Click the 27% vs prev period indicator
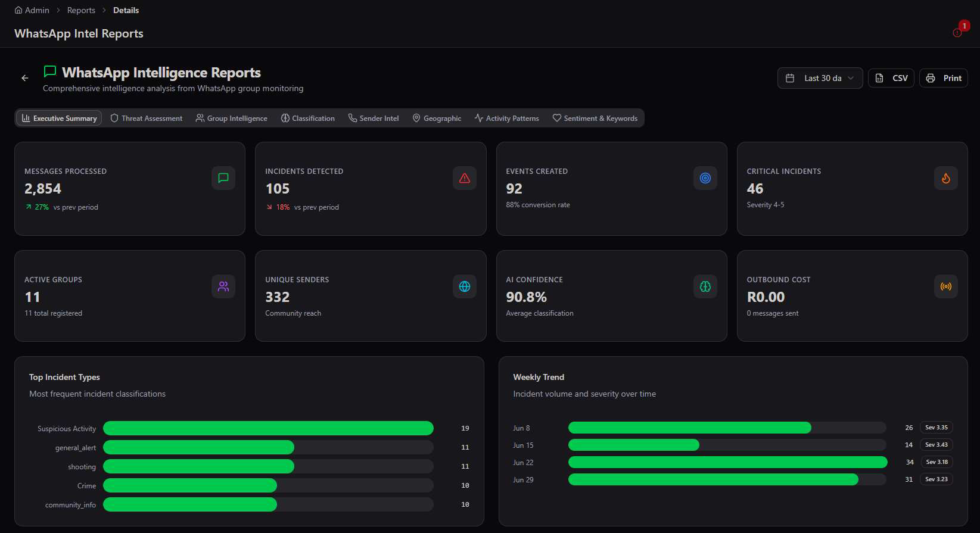 [61, 207]
